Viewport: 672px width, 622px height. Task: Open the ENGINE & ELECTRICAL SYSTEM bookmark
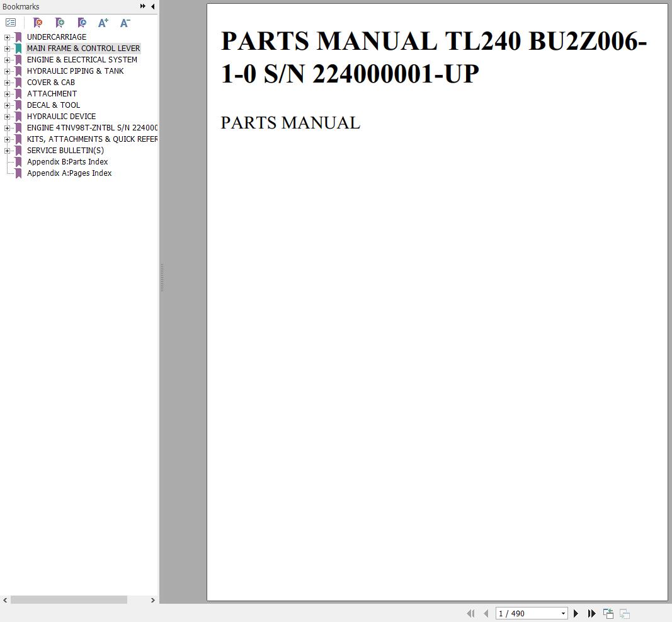[x=83, y=60]
